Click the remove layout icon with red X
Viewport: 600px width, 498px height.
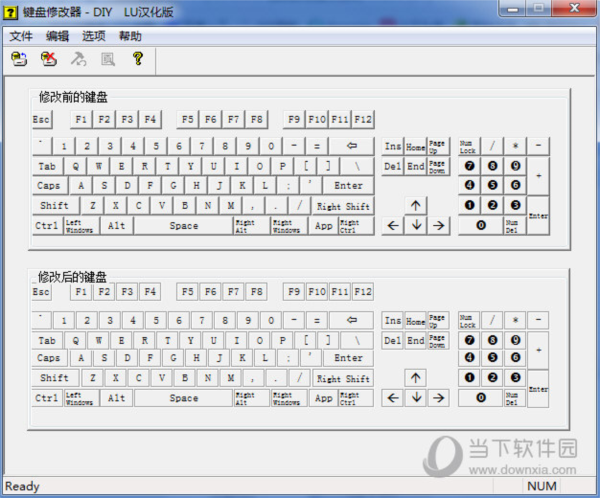49,59
